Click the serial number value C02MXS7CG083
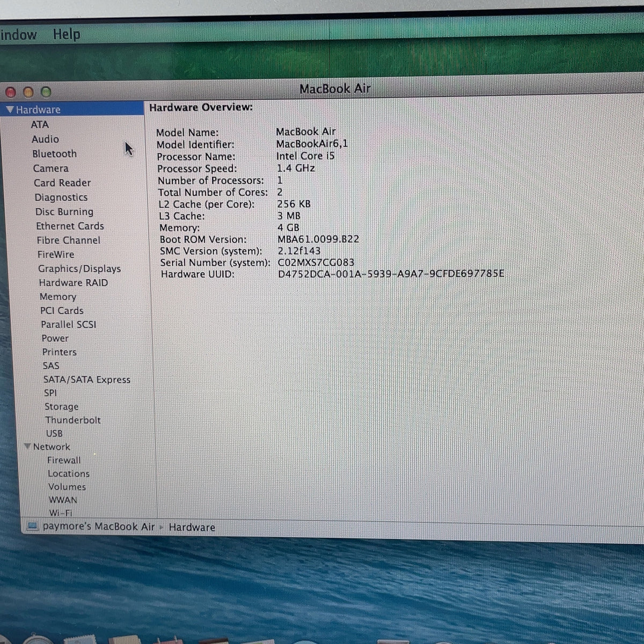Viewport: 644px width, 644px height. coord(316,263)
